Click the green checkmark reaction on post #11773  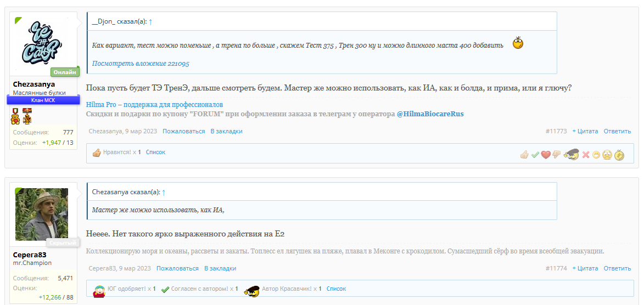(535, 155)
